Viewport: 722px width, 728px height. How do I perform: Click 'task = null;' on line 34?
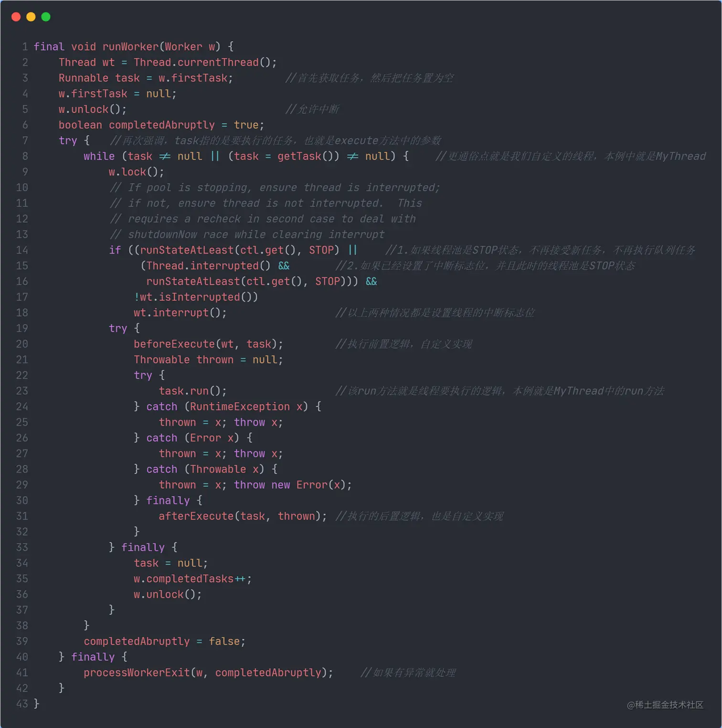click(171, 563)
